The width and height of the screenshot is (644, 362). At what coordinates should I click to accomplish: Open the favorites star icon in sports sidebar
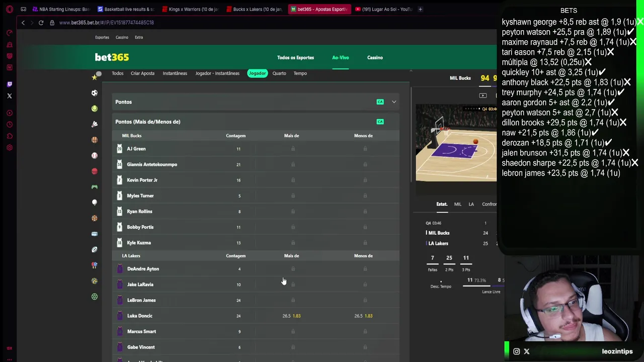94,77
